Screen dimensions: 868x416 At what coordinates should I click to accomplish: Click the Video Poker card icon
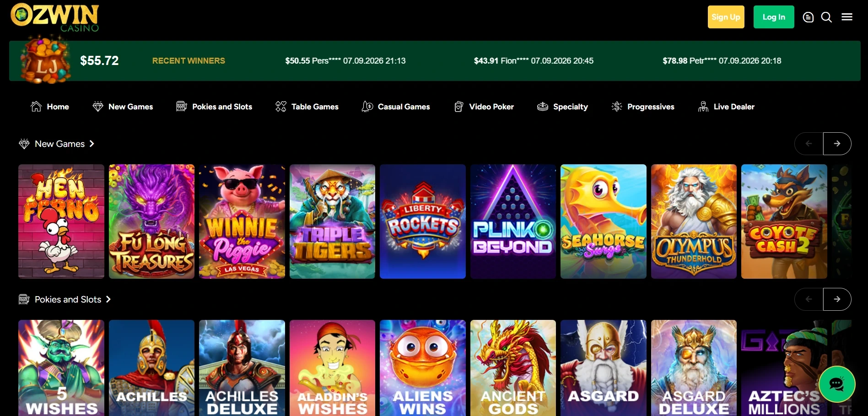click(458, 107)
